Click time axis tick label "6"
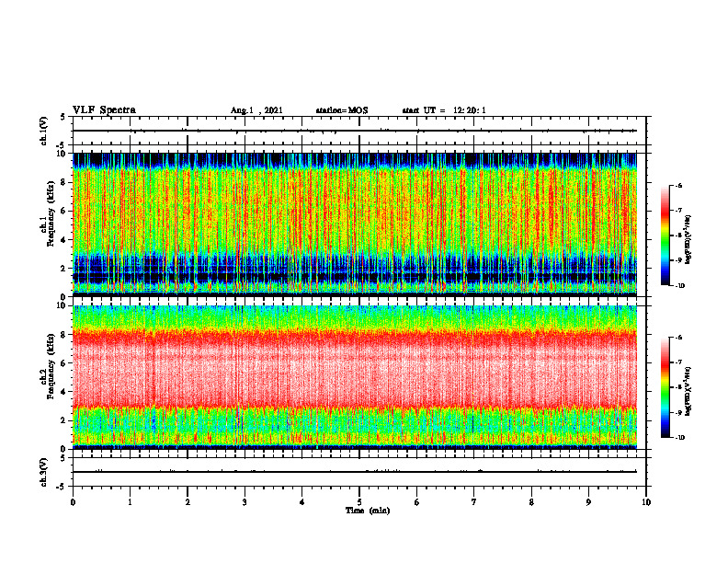This screenshot has height=563, width=728. pos(417,502)
